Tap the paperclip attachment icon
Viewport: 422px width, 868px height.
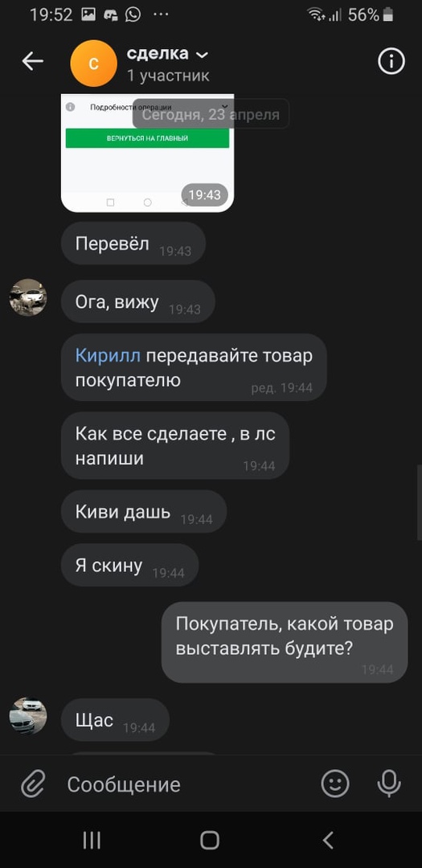[33, 784]
